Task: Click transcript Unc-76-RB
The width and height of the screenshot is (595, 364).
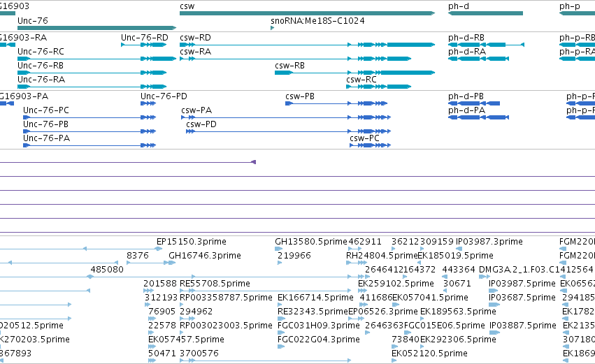Action: point(92,73)
